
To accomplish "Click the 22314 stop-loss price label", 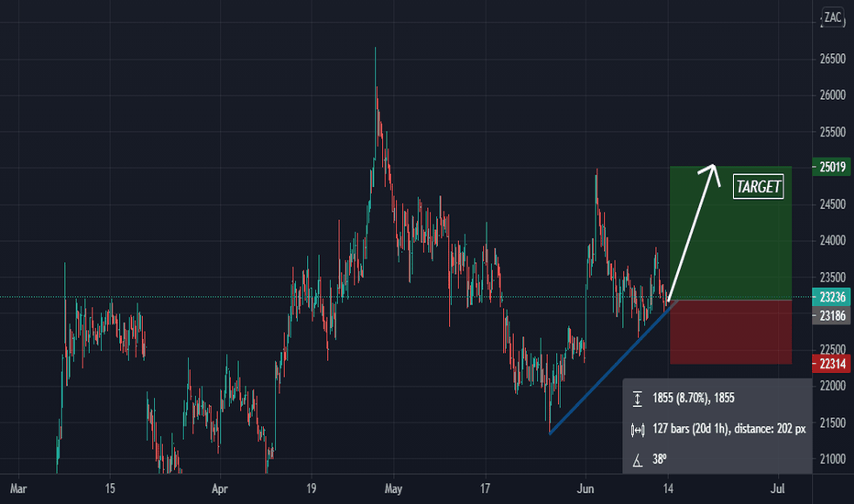I will click(831, 364).
